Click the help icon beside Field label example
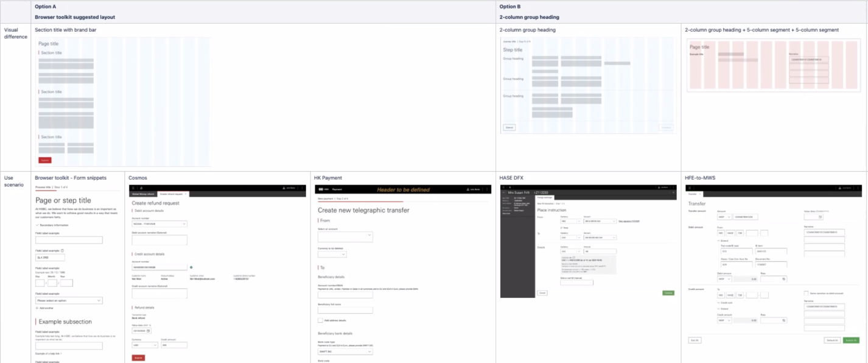The width and height of the screenshot is (868, 363). pyautogui.click(x=63, y=250)
